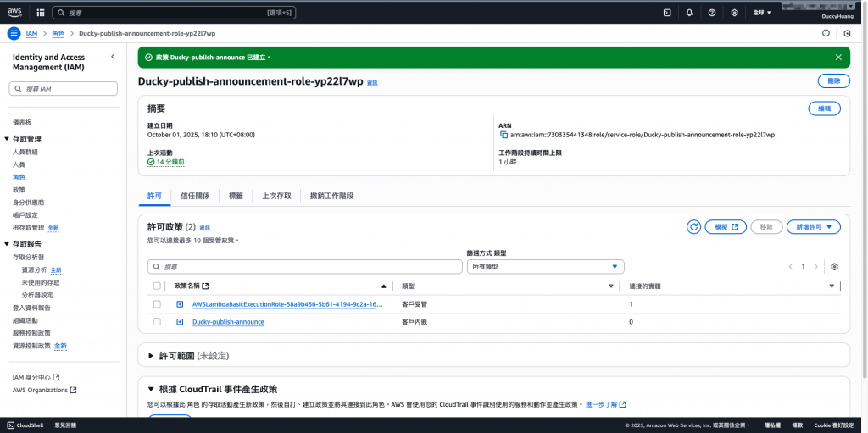The height and width of the screenshot is (433, 868).
Task: Switch to the 上次存取 tab
Action: [x=277, y=196]
